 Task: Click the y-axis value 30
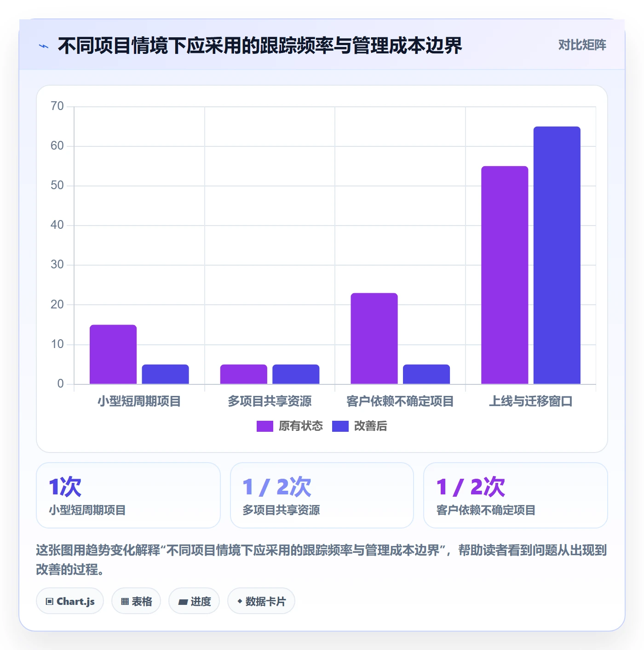pos(57,265)
